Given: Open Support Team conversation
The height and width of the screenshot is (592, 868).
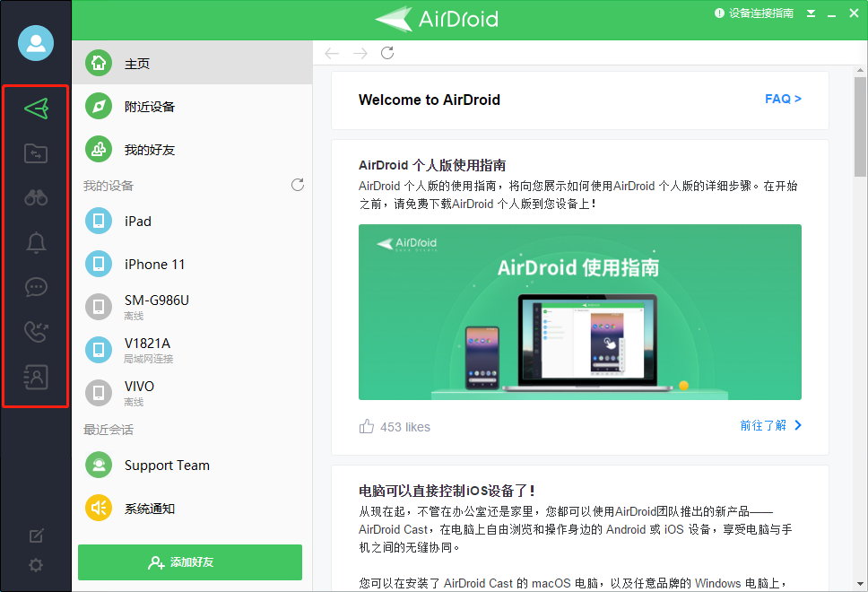Looking at the screenshot, I should 192,466.
